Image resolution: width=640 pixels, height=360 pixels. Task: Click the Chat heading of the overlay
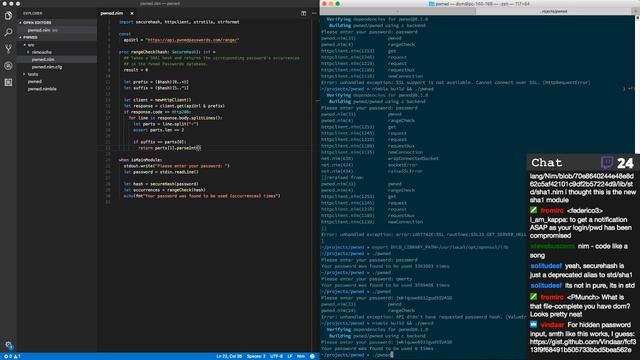(x=547, y=163)
